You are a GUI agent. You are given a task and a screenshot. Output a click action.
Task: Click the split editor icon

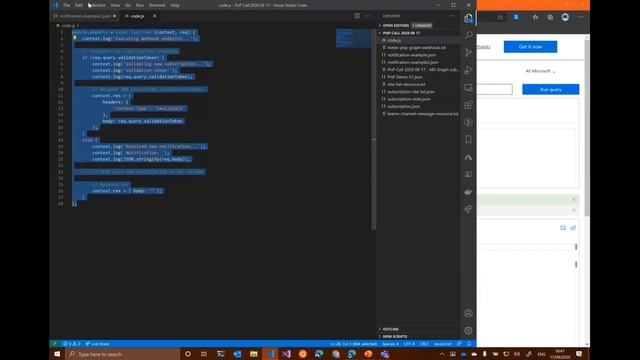[357, 16]
